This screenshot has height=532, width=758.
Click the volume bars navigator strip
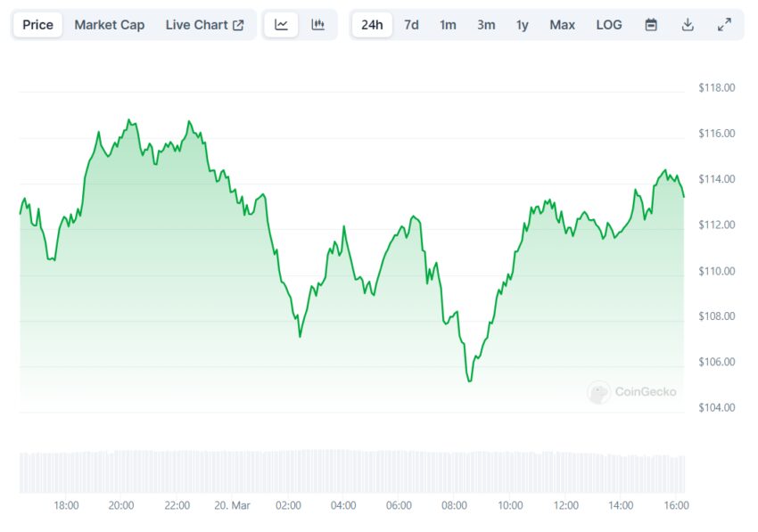tap(352, 471)
